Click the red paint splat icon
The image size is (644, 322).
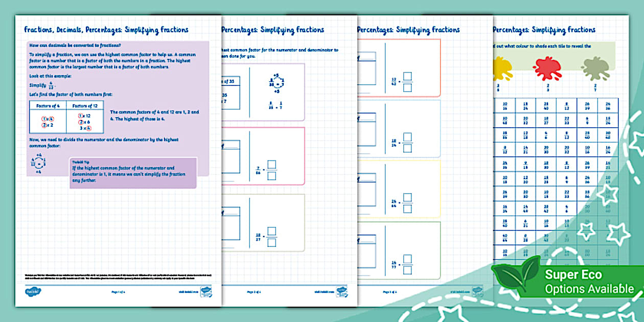[x=547, y=70]
